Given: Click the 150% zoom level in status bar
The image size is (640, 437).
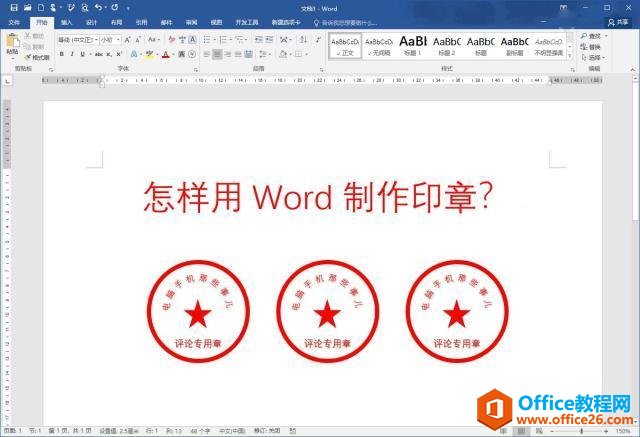Looking at the screenshot, I should point(623,431).
